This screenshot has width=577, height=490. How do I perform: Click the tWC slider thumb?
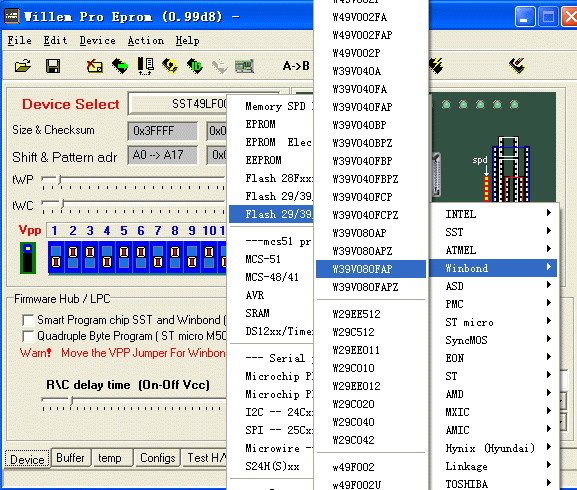point(63,203)
